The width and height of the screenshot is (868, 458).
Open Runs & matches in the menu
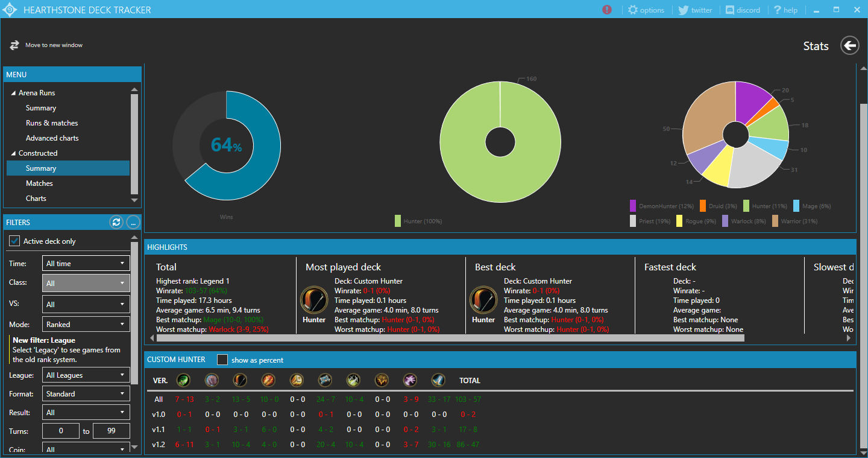(52, 123)
